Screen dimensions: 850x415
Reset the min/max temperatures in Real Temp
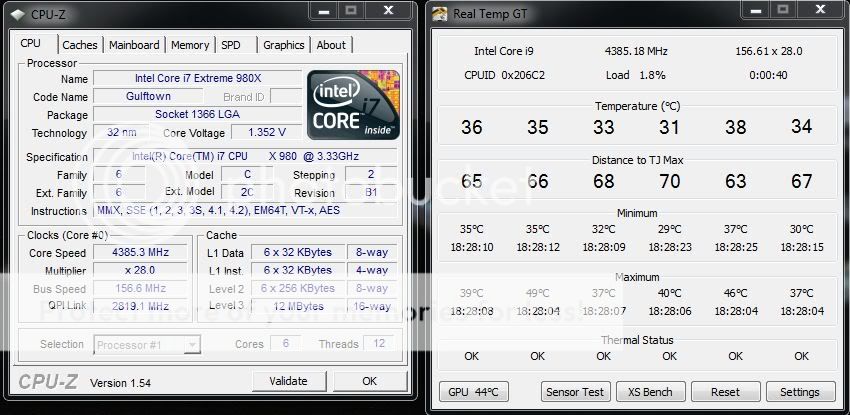click(x=725, y=392)
